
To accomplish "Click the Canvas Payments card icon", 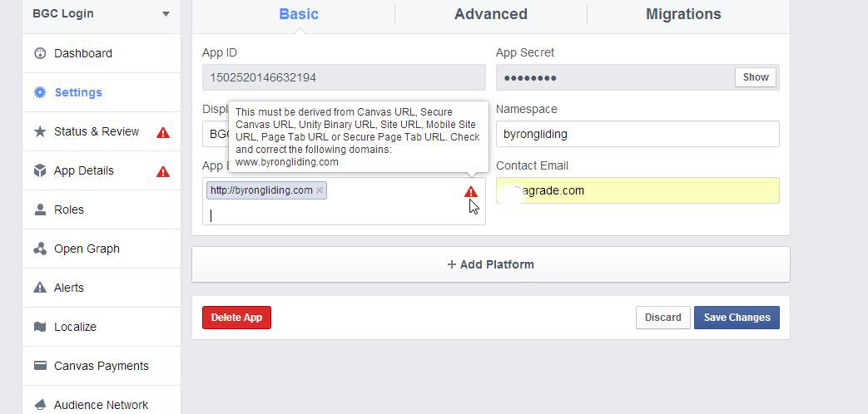I will (40, 366).
